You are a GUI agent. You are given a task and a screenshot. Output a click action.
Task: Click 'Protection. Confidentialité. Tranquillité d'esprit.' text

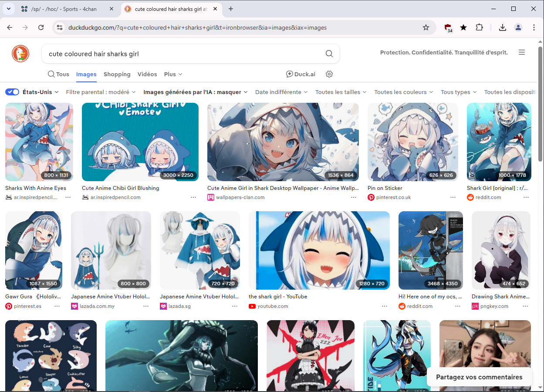(x=444, y=53)
